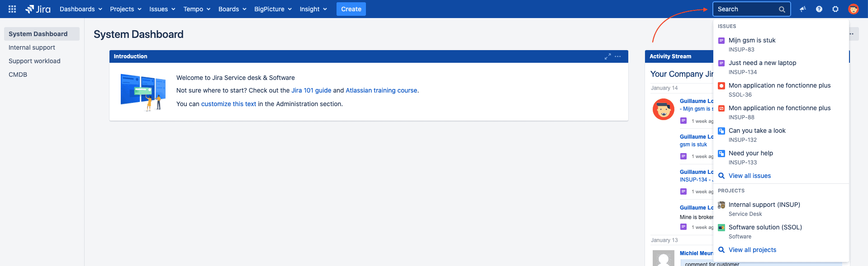Click the Software solution project avatar
Screen dimensions: 868x266
click(x=721, y=228)
